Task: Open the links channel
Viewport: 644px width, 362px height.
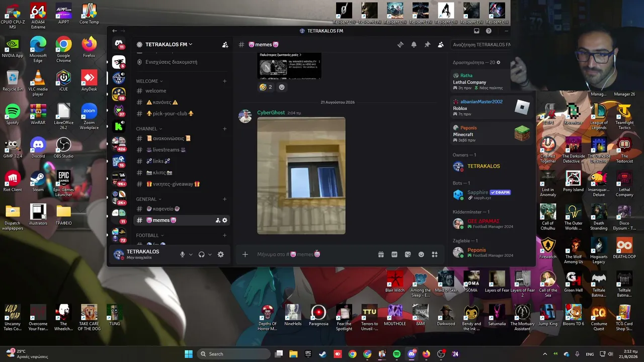Action: [181, 161]
